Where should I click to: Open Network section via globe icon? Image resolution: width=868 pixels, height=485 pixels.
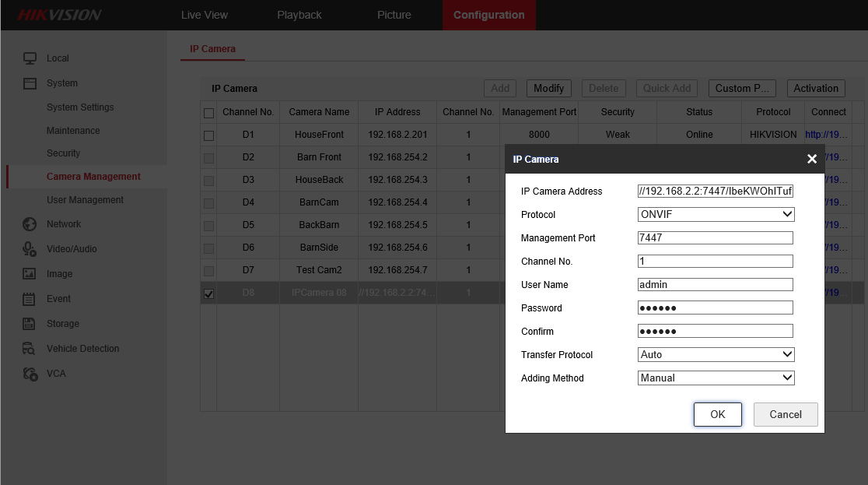tap(30, 224)
